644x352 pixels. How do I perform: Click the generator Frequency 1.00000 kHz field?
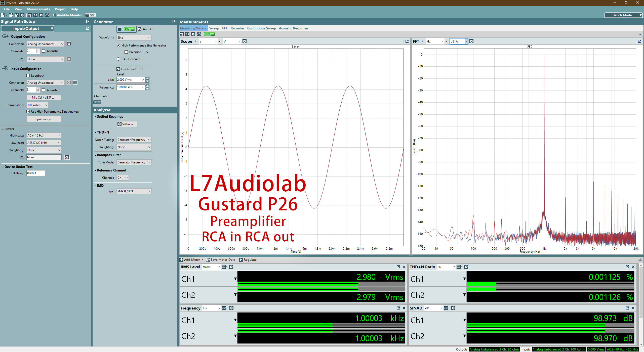click(130, 87)
